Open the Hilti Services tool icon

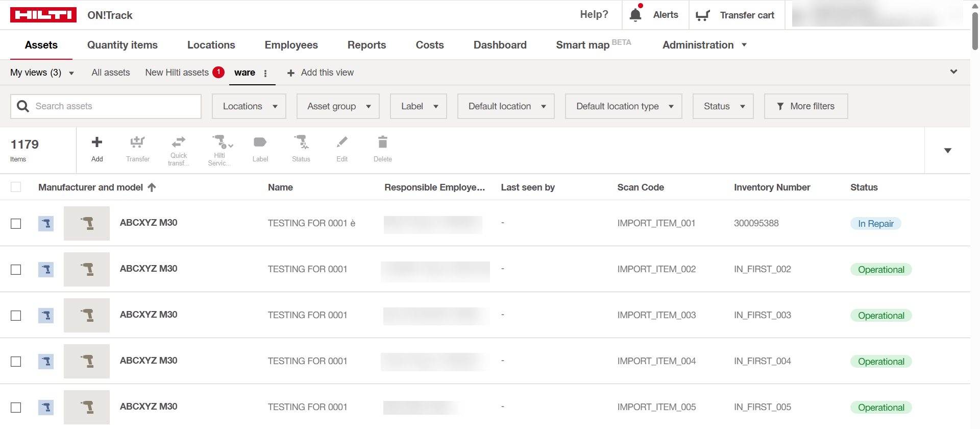tap(220, 141)
